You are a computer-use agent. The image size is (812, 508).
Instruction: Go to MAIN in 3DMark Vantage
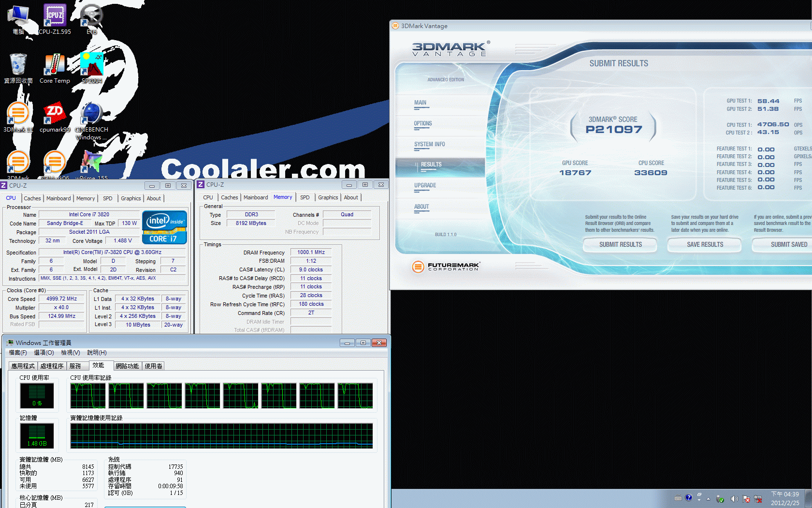point(420,103)
